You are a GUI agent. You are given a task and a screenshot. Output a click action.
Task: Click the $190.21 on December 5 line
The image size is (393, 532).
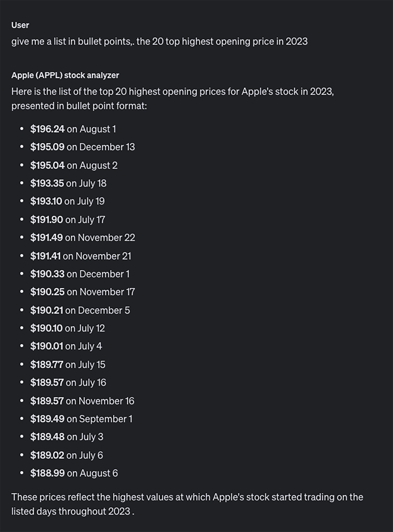[80, 310]
